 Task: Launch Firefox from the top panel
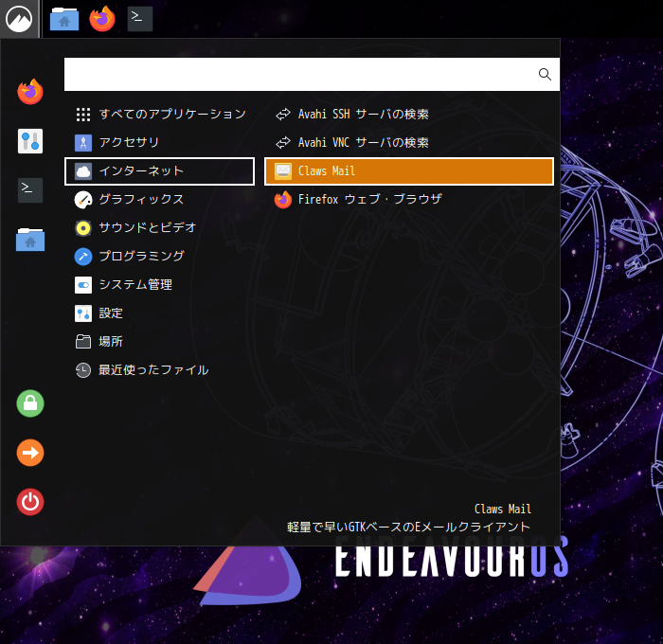102,19
